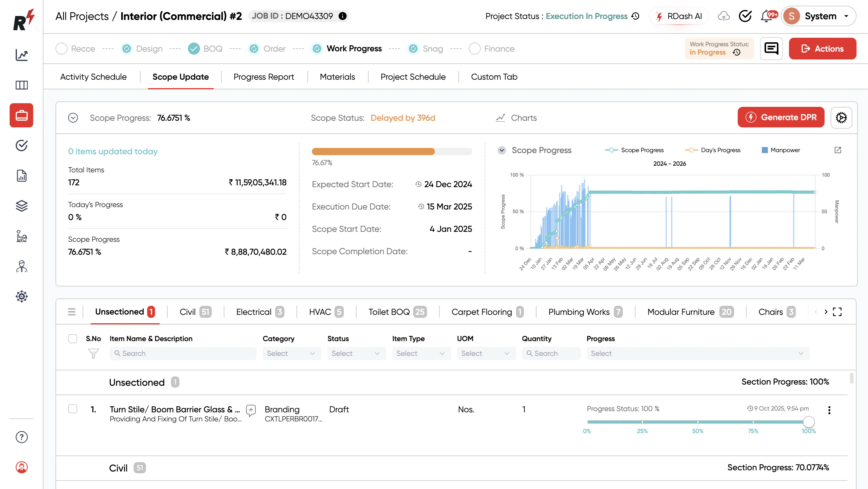The width and height of the screenshot is (868, 489).
Task: Click the Turn Stile progress slider handle
Action: pyautogui.click(x=809, y=422)
